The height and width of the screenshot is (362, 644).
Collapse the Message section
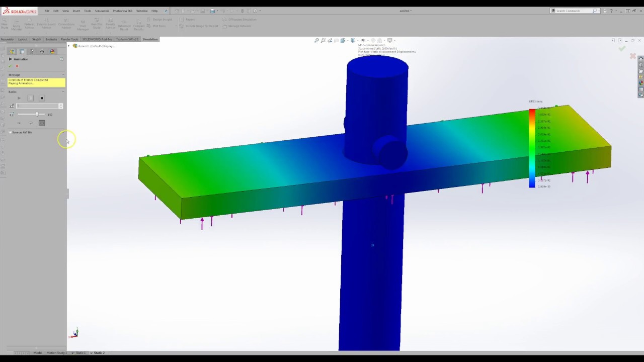coord(63,75)
